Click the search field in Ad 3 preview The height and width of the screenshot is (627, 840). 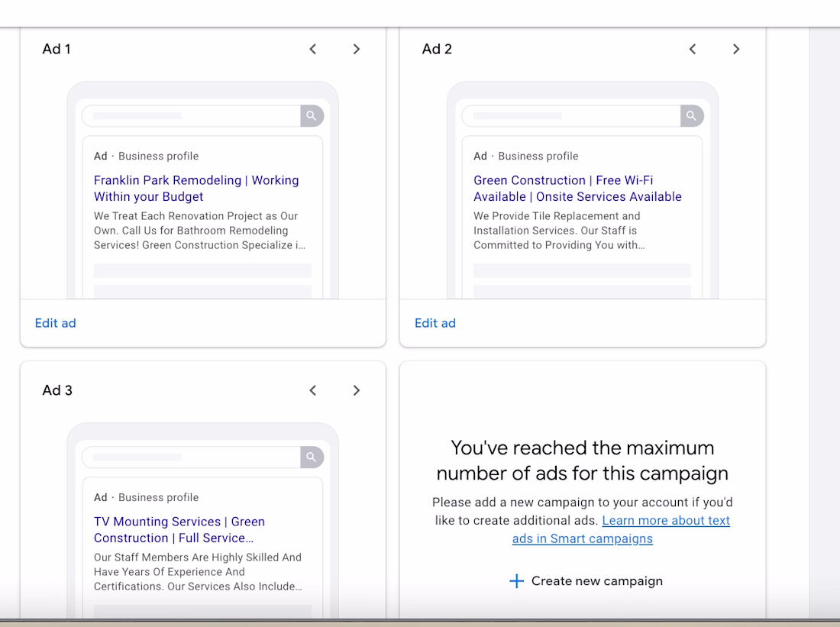click(191, 457)
